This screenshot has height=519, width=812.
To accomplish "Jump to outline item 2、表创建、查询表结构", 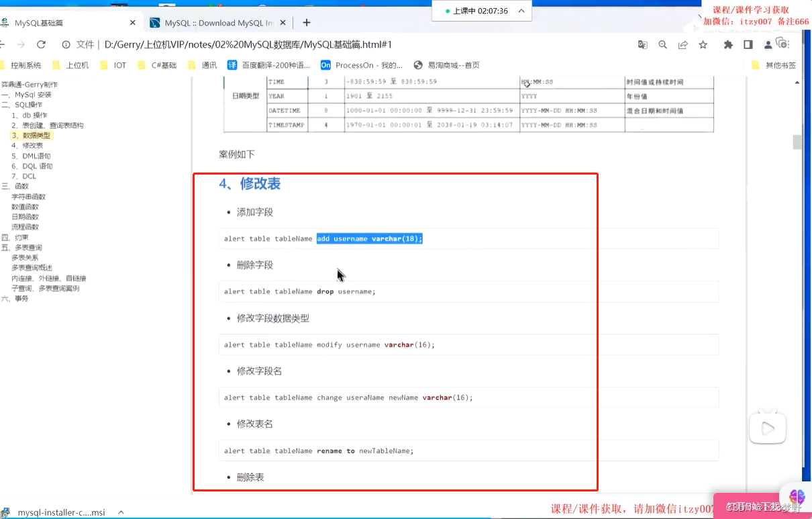I will point(47,126).
